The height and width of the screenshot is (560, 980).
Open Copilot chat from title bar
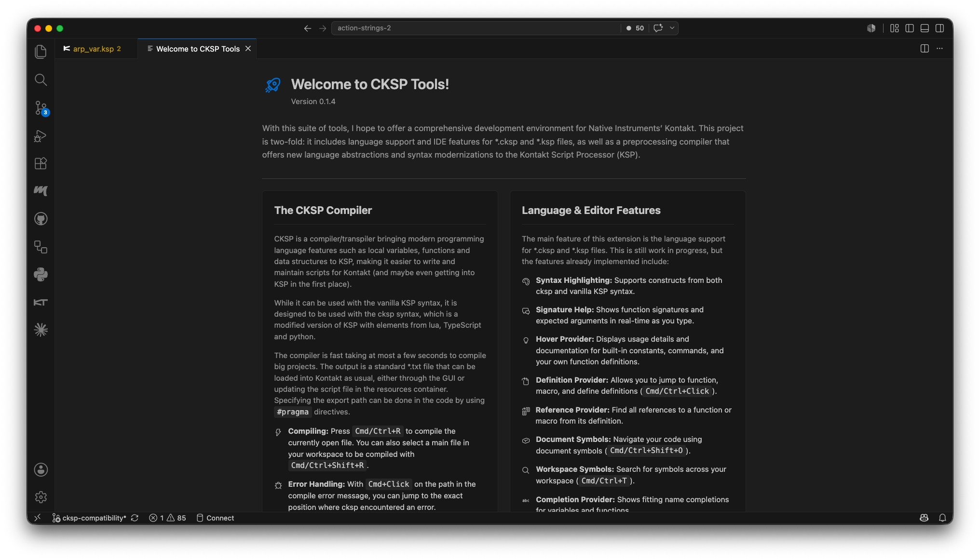(x=658, y=28)
